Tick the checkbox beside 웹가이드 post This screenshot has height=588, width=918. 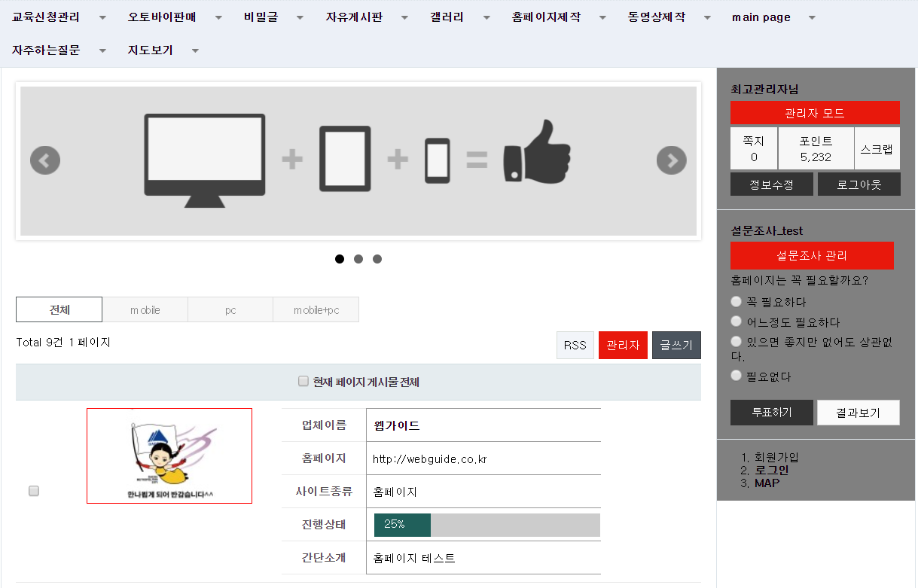tap(34, 491)
